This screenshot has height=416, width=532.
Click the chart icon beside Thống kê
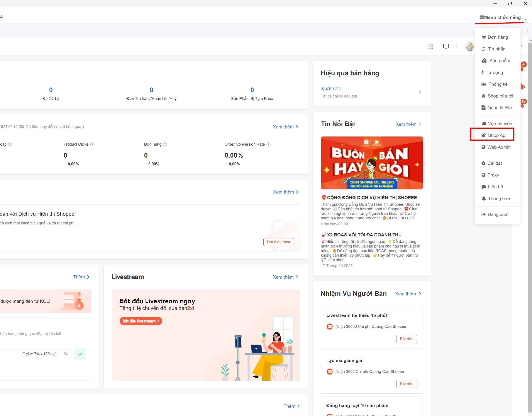484,84
